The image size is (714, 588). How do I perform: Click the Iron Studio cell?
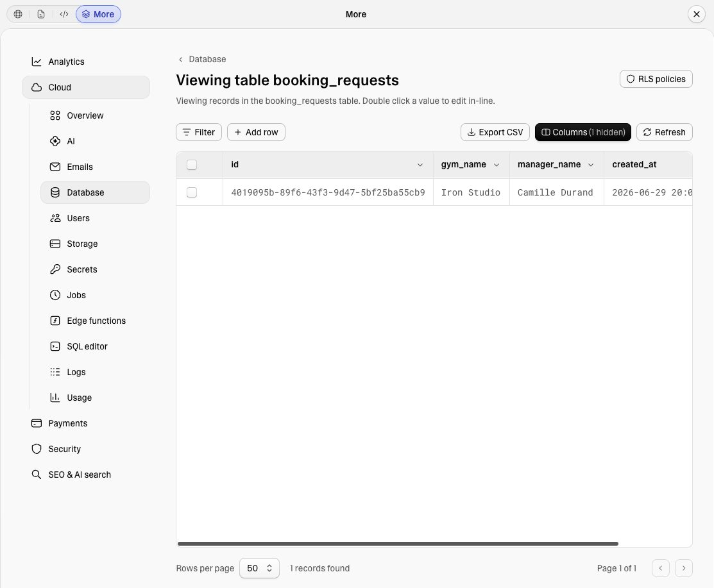[472, 192]
